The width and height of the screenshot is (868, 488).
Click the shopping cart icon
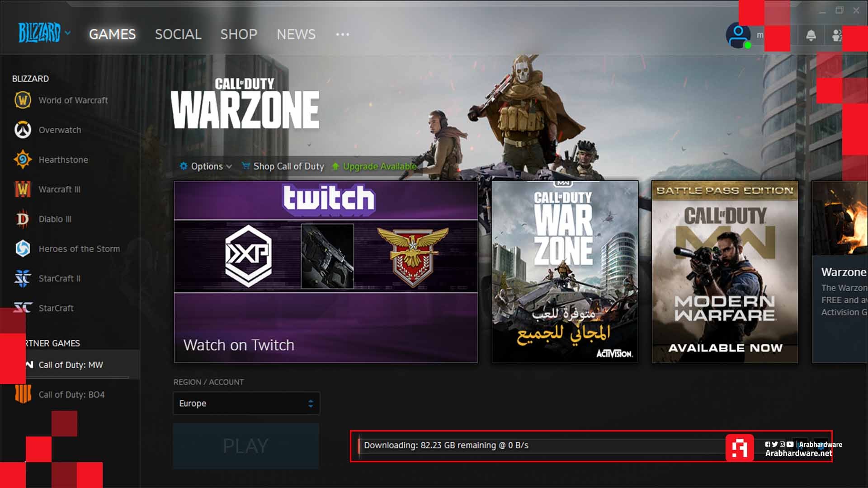(x=246, y=166)
